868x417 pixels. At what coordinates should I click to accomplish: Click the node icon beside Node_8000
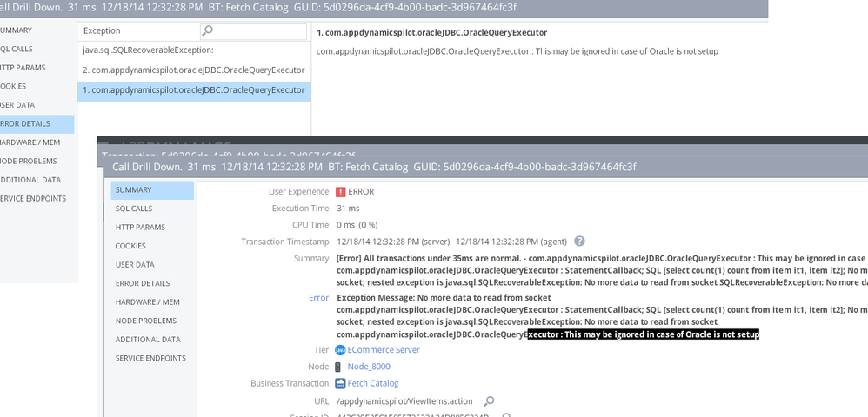338,367
